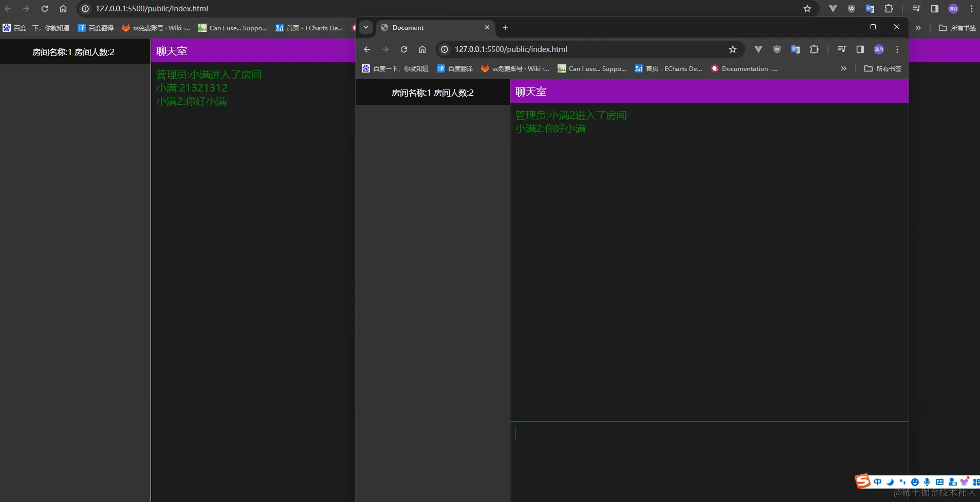View site information in the front window address bar
980x502 pixels.
(x=445, y=49)
